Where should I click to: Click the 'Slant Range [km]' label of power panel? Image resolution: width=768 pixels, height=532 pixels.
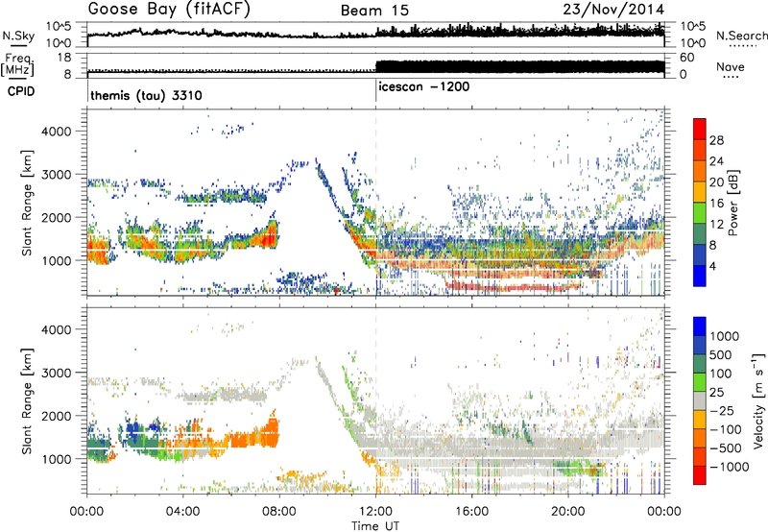(27, 203)
